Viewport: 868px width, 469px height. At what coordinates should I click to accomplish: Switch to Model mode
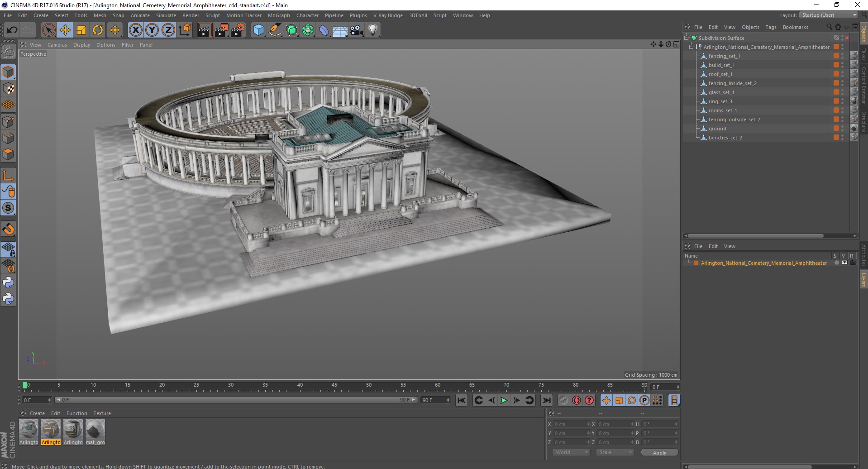point(8,72)
